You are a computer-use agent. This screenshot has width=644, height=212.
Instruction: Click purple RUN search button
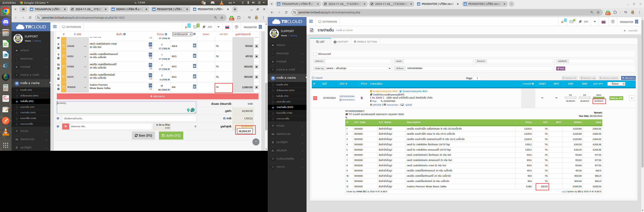click(x=561, y=69)
